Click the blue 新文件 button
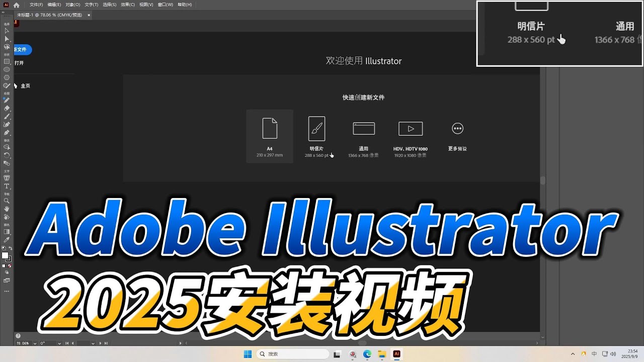The image size is (644, 362). point(23,50)
